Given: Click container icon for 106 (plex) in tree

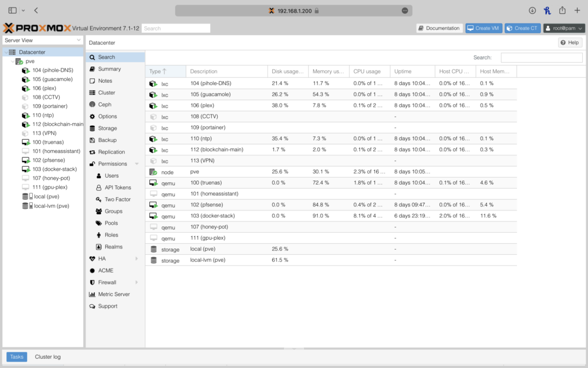Looking at the screenshot, I should click(25, 88).
